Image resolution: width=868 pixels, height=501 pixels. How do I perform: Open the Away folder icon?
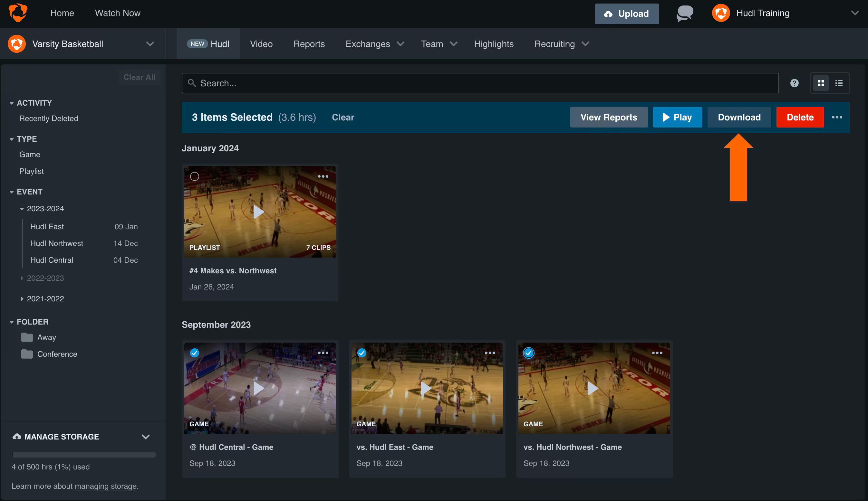pos(27,337)
